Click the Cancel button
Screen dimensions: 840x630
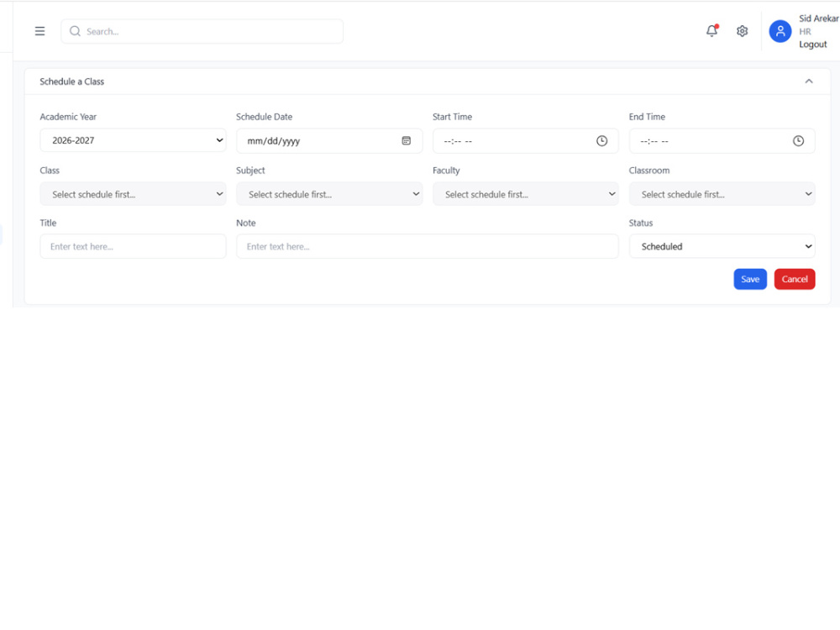coord(795,279)
